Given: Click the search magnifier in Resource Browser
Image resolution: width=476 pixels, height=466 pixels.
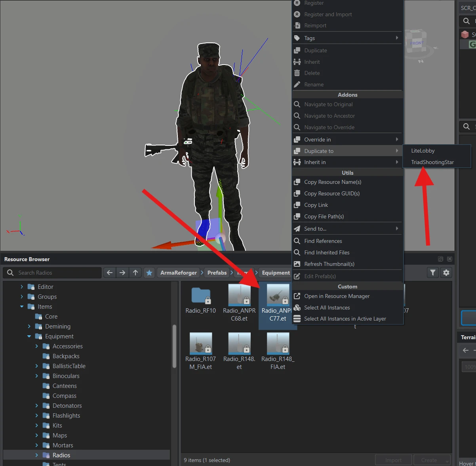Looking at the screenshot, I should pyautogui.click(x=11, y=273).
